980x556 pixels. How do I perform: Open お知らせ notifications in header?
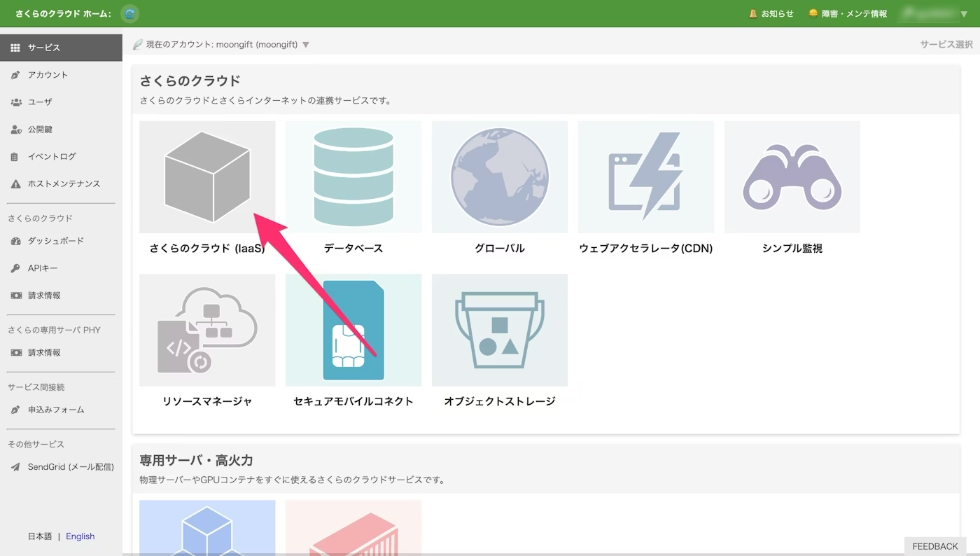pos(771,14)
